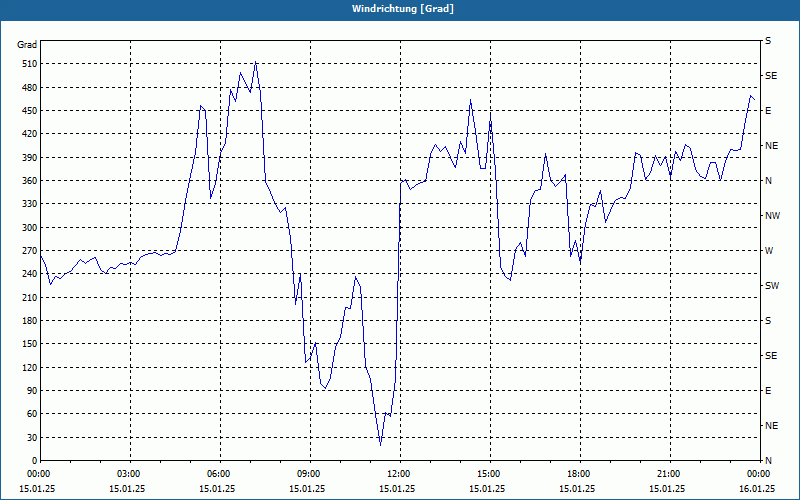Select the 06:00 time label
Viewport: 800px width, 500px height.
point(220,474)
